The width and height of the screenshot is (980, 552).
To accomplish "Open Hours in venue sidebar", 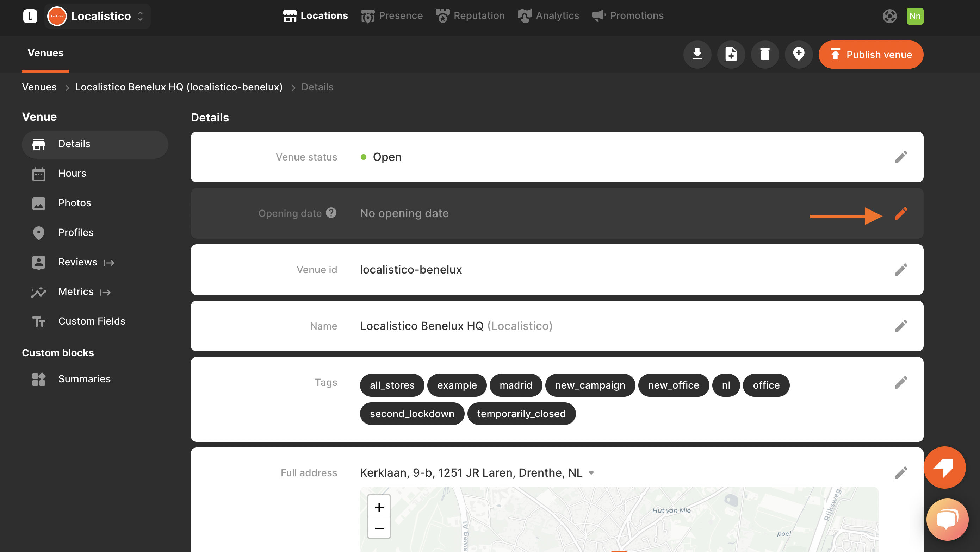I will tap(95, 174).
